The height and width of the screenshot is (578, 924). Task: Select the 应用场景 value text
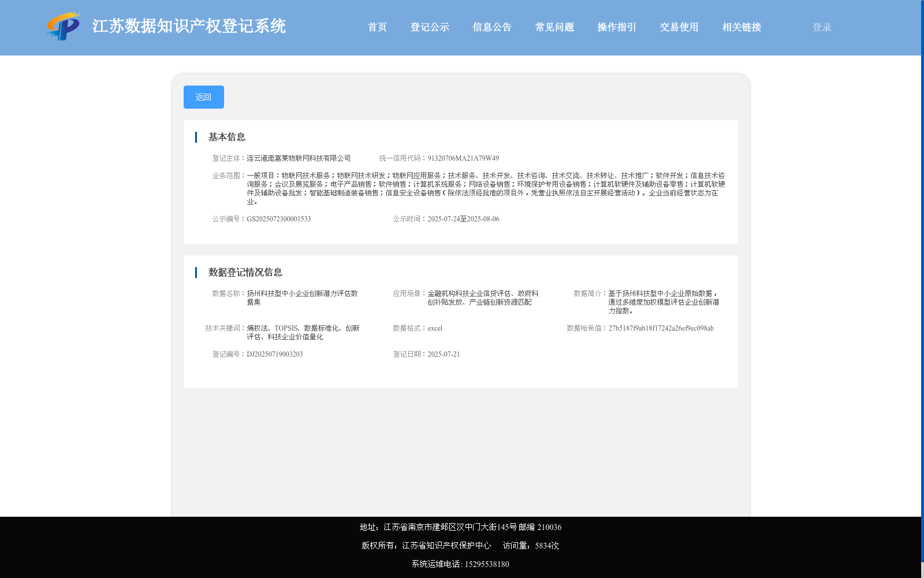[483, 298]
